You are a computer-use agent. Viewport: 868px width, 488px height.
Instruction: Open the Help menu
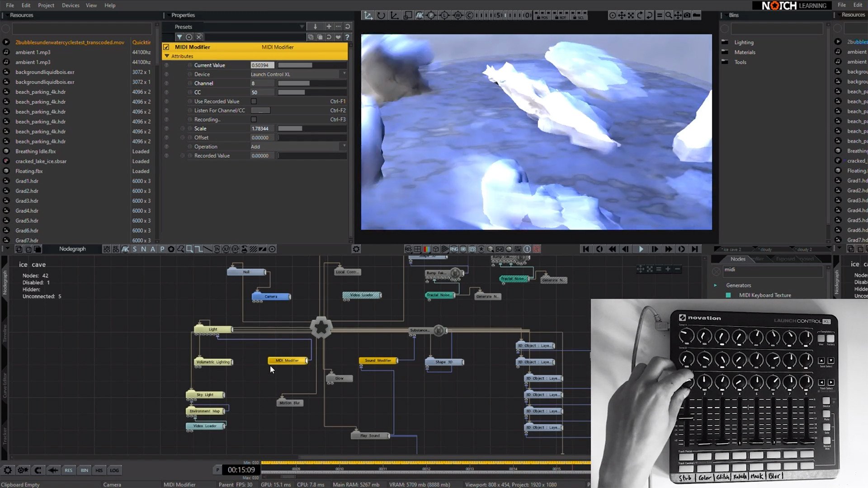click(x=110, y=5)
